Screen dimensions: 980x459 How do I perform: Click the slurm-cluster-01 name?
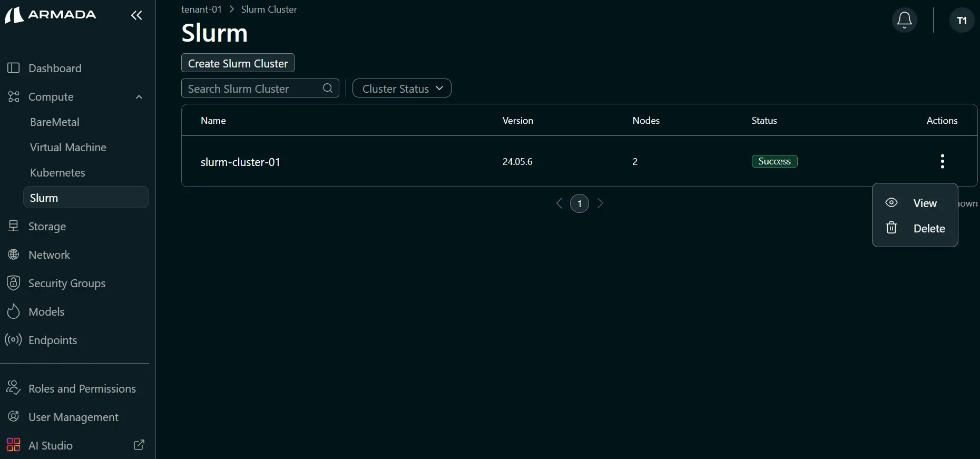point(240,162)
